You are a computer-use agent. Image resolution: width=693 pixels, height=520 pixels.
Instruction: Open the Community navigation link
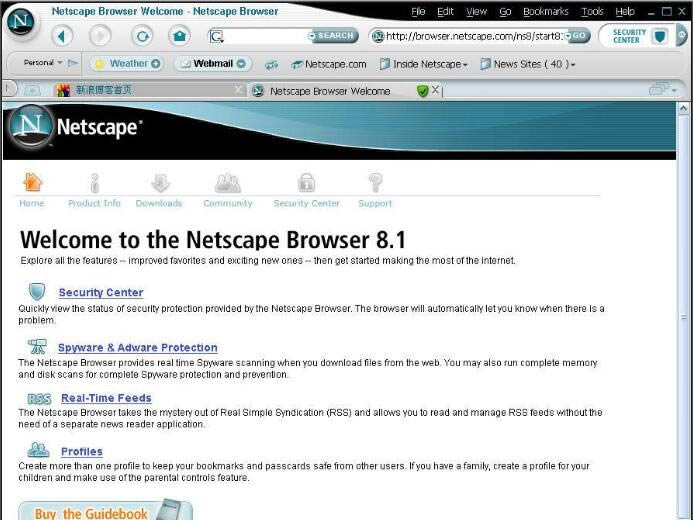coord(228,203)
